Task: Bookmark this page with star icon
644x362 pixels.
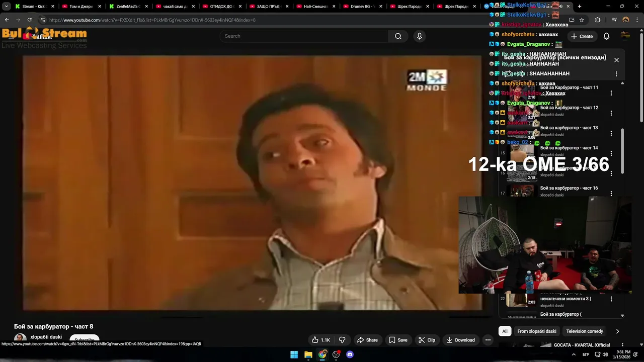Action: point(582,20)
